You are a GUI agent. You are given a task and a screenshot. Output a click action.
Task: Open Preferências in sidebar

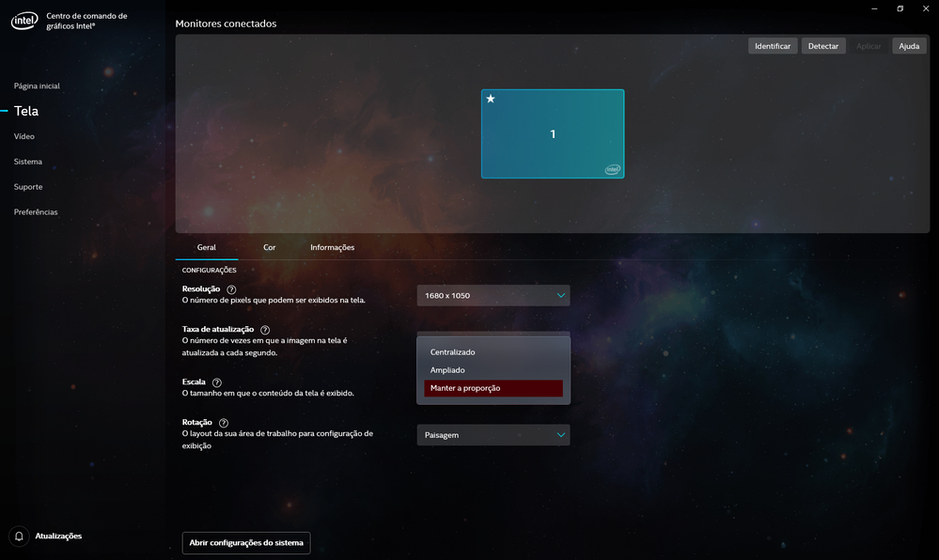[36, 212]
